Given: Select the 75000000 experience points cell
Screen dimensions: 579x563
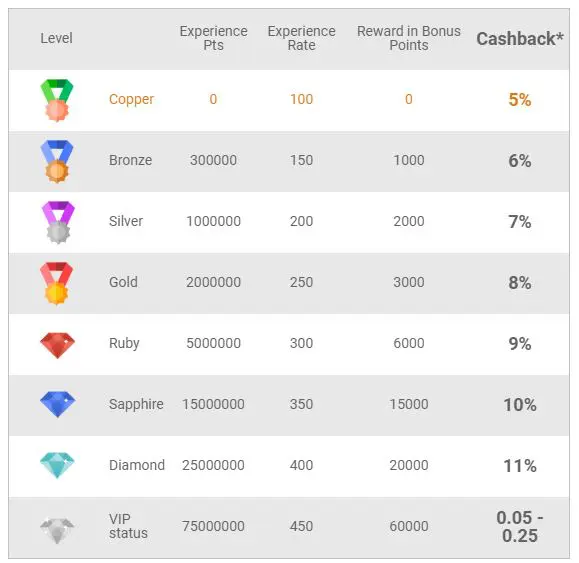Looking at the screenshot, I should click(213, 526).
